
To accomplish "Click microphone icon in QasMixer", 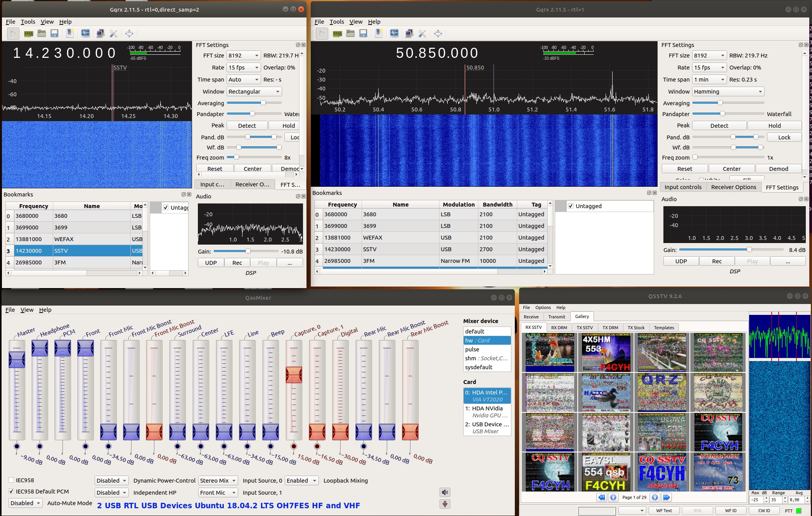I will click(x=445, y=504).
